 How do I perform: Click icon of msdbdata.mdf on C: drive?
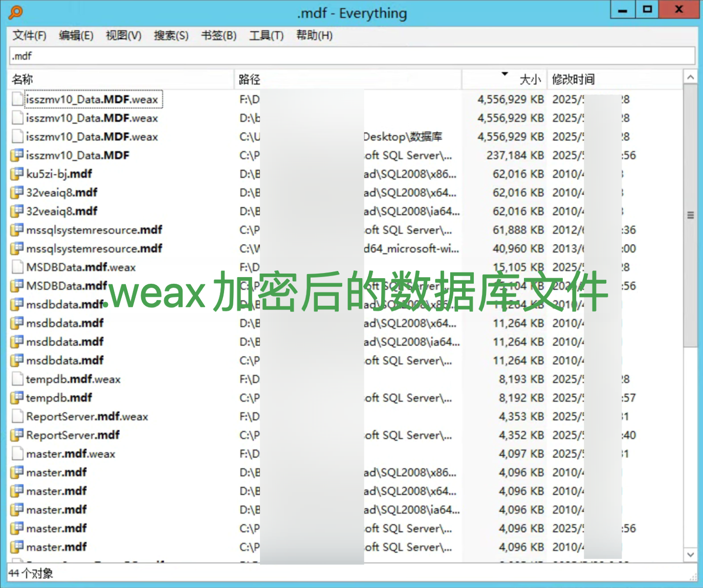click(x=17, y=360)
